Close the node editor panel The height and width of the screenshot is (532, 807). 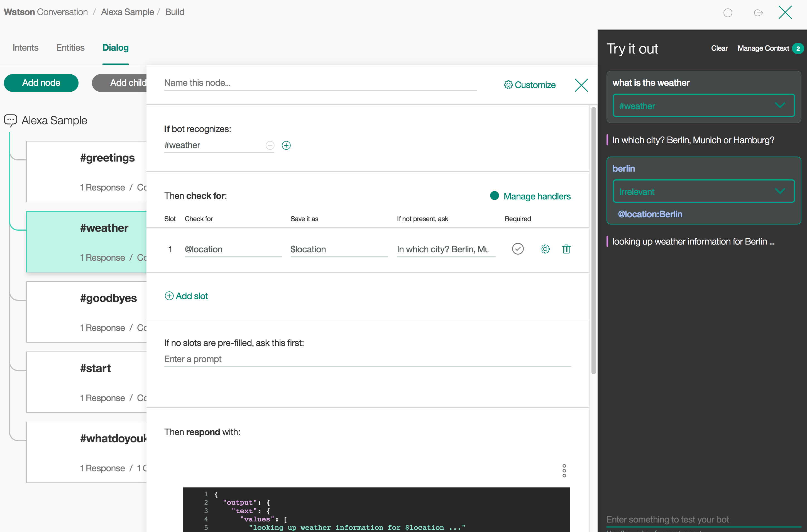(581, 85)
